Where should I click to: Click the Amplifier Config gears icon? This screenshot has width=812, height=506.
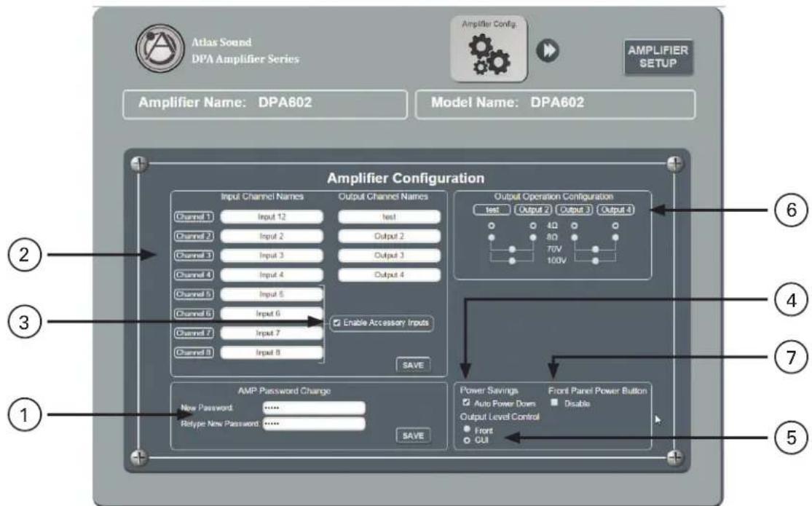[x=489, y=49]
